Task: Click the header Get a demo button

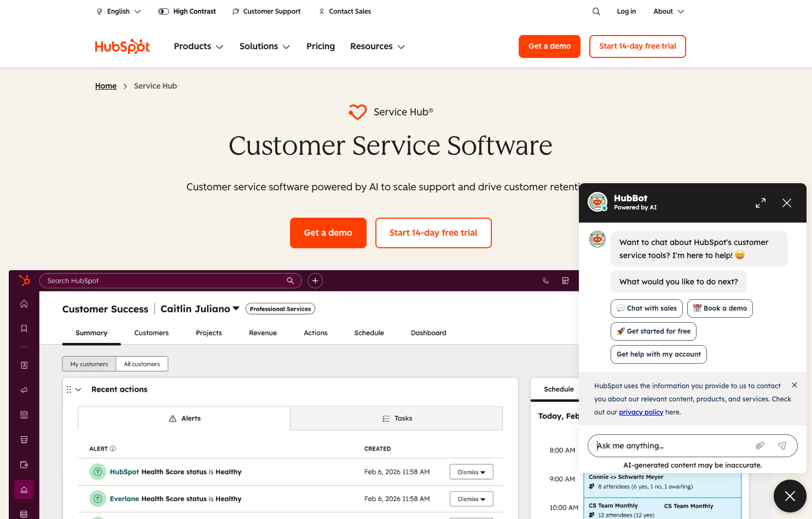Action: 549,46
